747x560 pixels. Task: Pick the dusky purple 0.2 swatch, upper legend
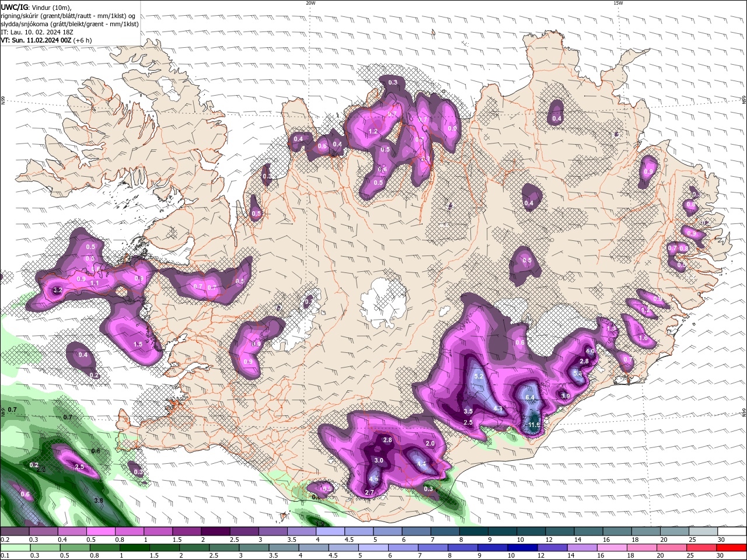[14, 532]
